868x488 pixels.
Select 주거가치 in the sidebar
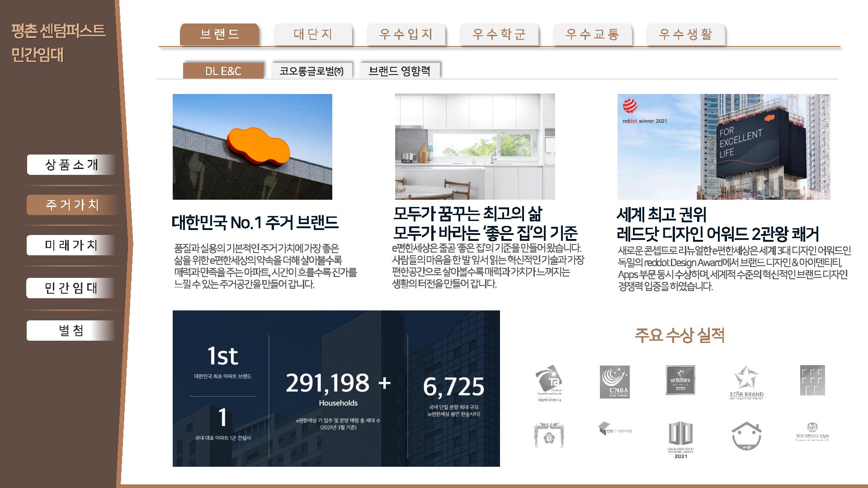pyautogui.click(x=71, y=205)
